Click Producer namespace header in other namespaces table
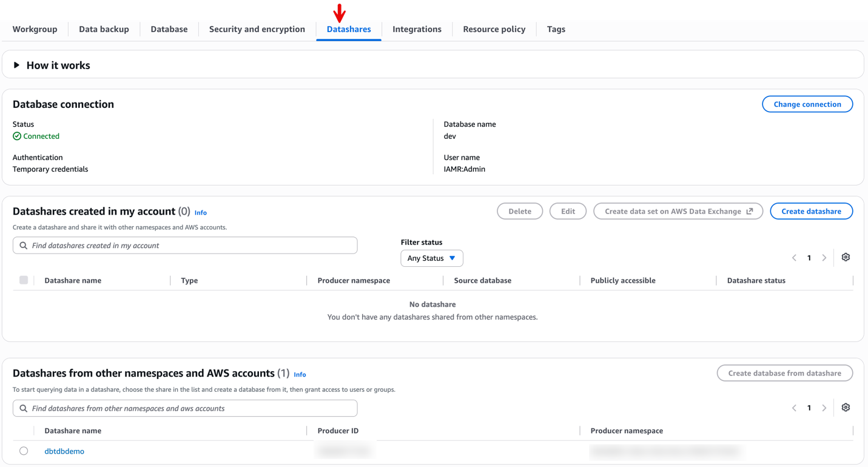Image resolution: width=868 pixels, height=467 pixels. point(627,431)
